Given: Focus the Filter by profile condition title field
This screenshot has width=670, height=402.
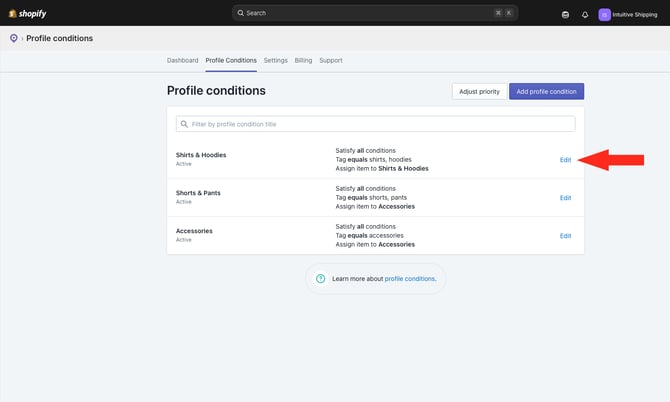Looking at the screenshot, I should (x=376, y=124).
